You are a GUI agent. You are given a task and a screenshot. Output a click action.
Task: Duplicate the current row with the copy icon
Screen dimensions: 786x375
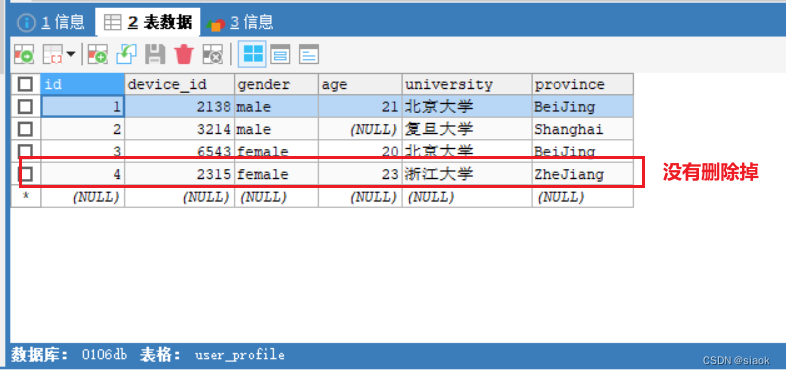tap(126, 54)
